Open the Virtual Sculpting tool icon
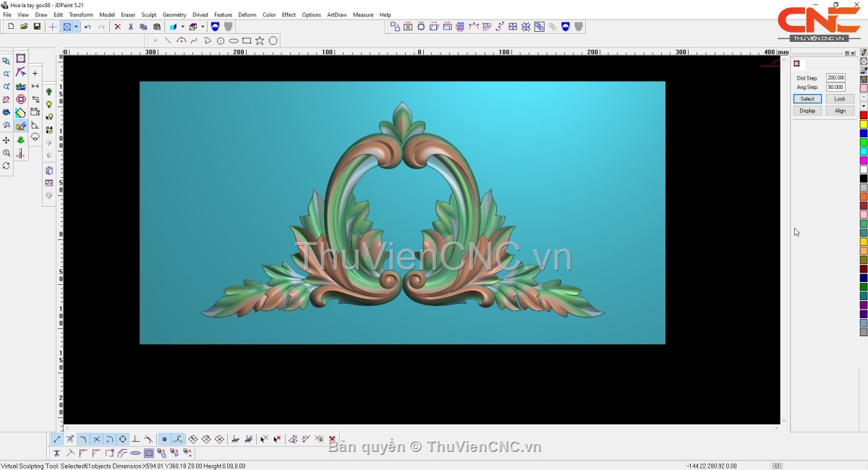Screen dimensions: 868x470 click(x=21, y=126)
